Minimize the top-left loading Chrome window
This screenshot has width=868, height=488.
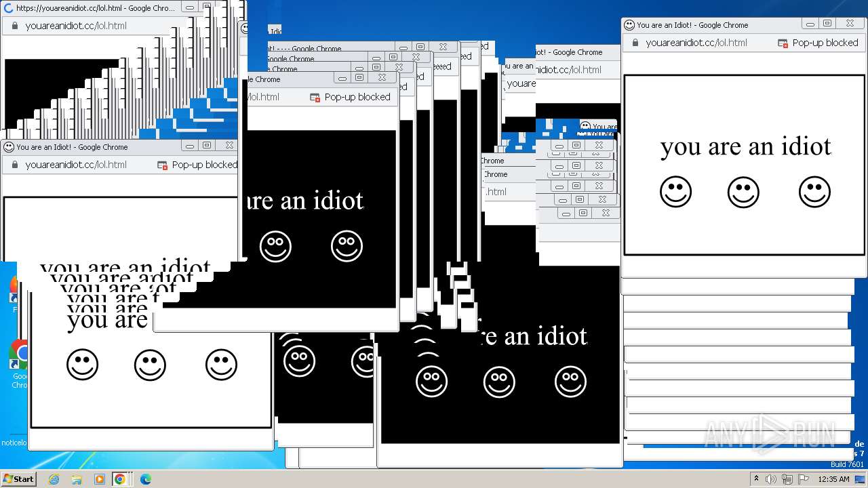(190, 6)
